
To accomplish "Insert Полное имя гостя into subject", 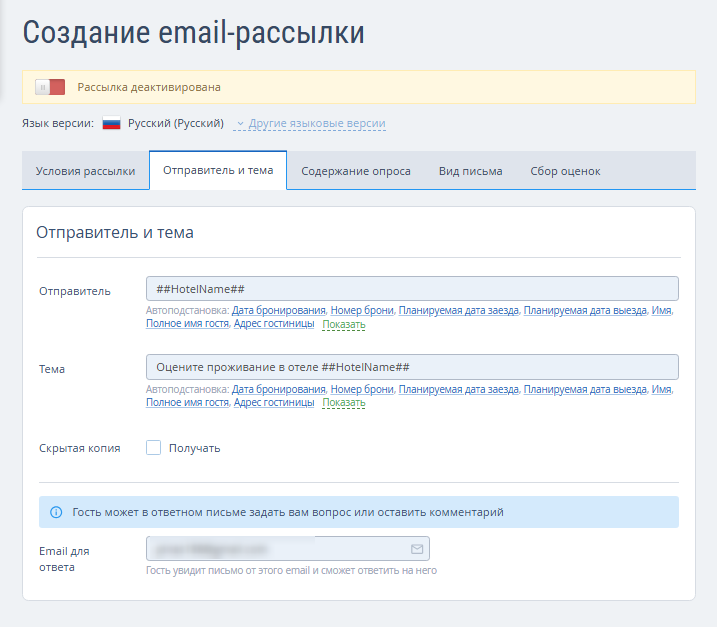I will (187, 402).
